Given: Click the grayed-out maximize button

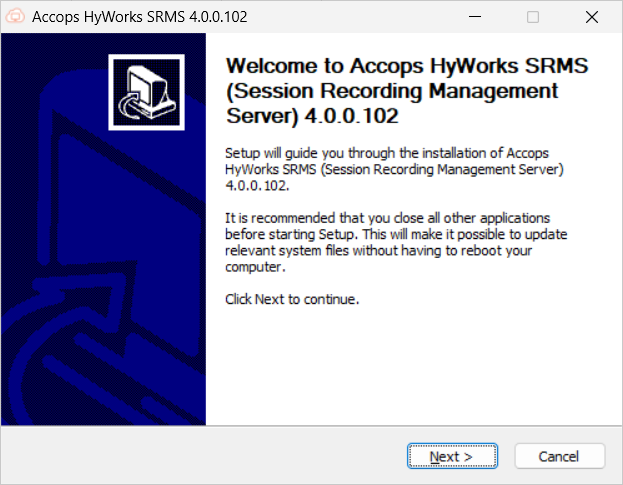Looking at the screenshot, I should (532, 17).
